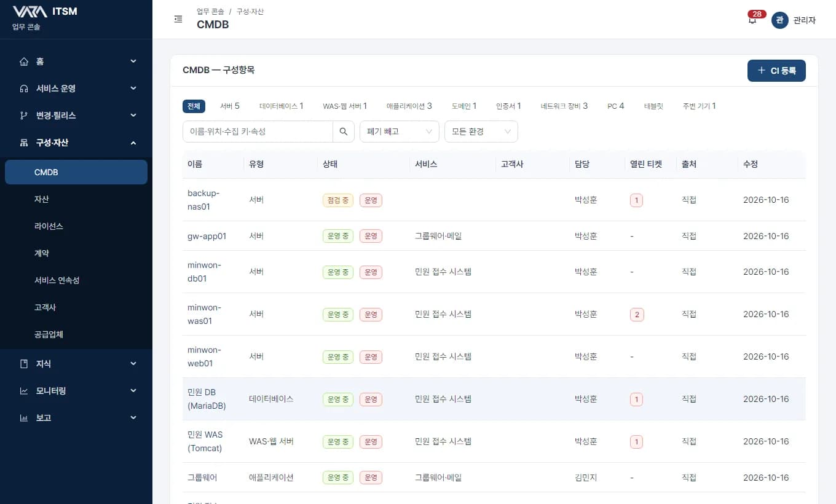Click 업무 콘솔 breadcrumb link
Viewport: 836px width, 504px height.
210,12
